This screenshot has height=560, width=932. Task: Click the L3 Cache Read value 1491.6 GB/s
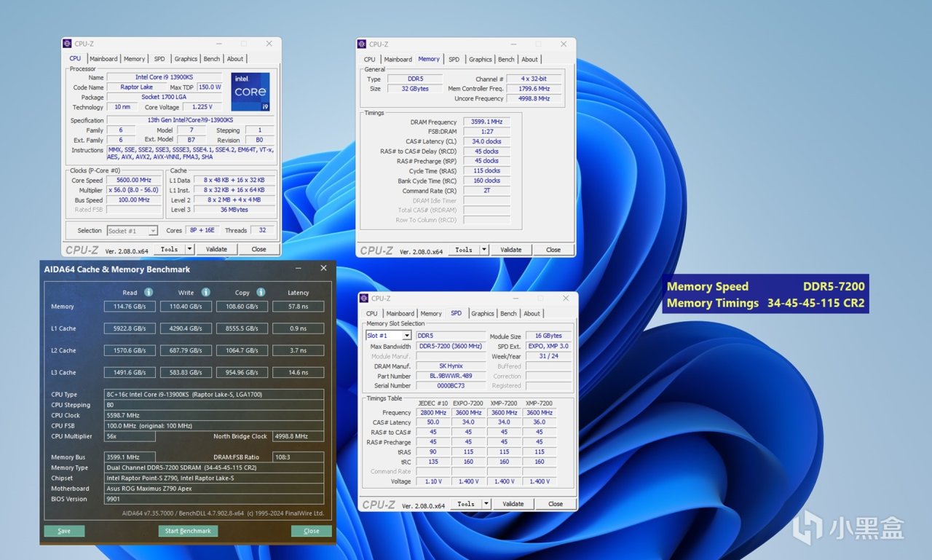point(130,372)
